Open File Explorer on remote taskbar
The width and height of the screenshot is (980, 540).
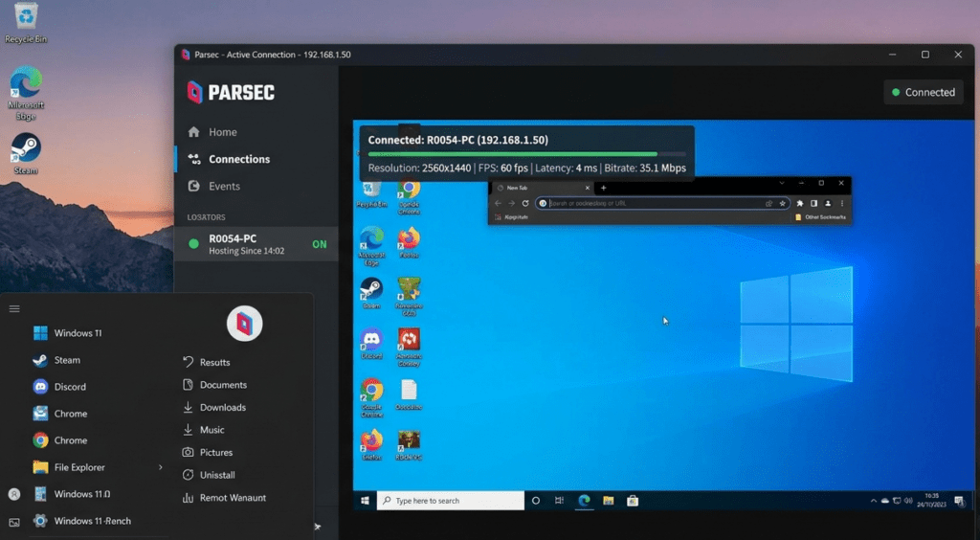[x=608, y=501]
